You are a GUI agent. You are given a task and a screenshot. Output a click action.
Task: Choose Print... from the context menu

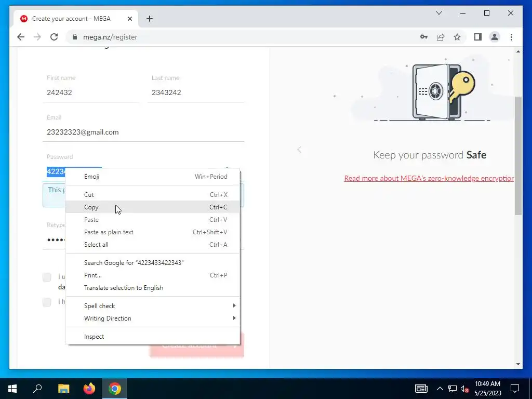(x=152, y=275)
